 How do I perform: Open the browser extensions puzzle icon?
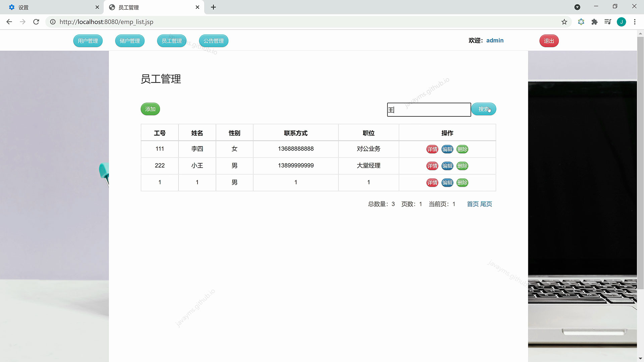tap(594, 22)
